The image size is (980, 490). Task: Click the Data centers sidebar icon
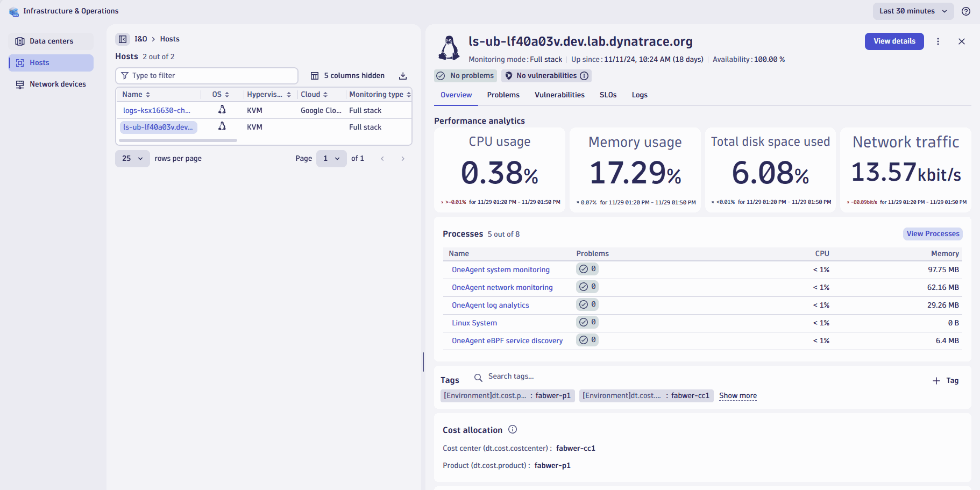[20, 41]
